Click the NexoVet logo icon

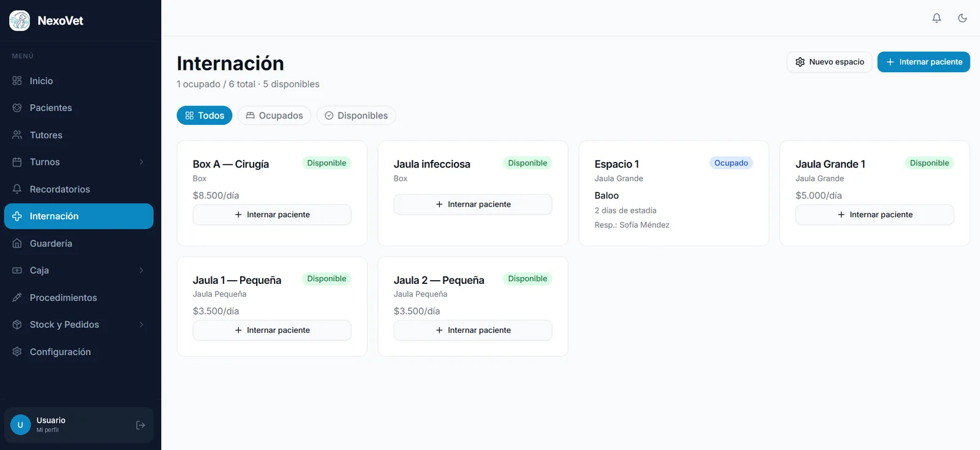click(x=20, y=20)
